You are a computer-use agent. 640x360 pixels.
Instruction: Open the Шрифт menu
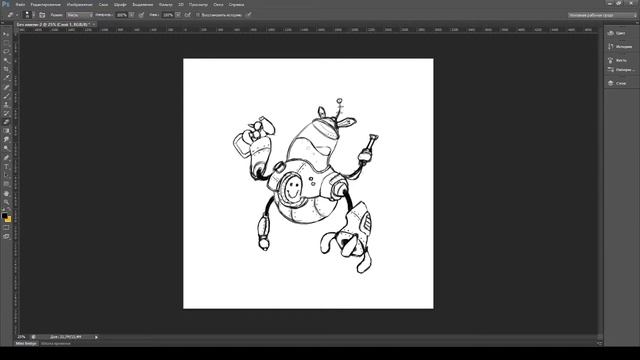coord(120,4)
